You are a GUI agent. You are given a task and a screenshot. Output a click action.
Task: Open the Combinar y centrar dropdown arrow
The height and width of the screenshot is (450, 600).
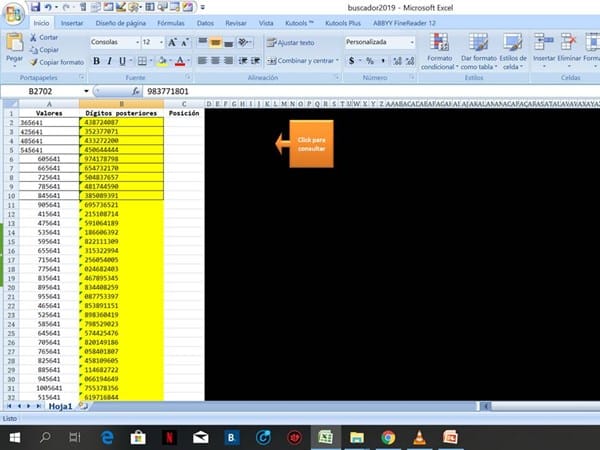tap(337, 60)
